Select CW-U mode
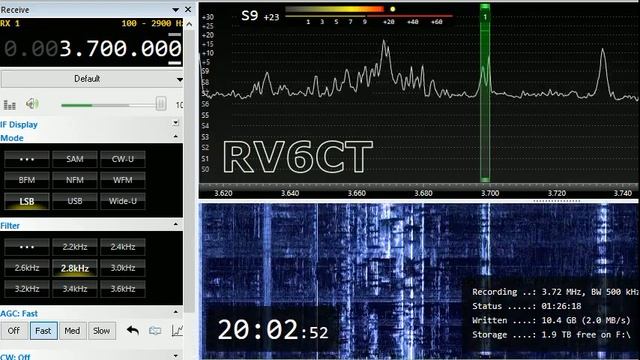Image resolution: width=640 pixels, height=360 pixels. click(122, 159)
